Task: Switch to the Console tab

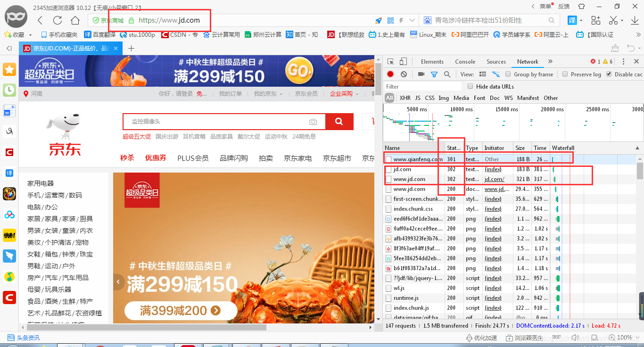Action: click(x=465, y=62)
